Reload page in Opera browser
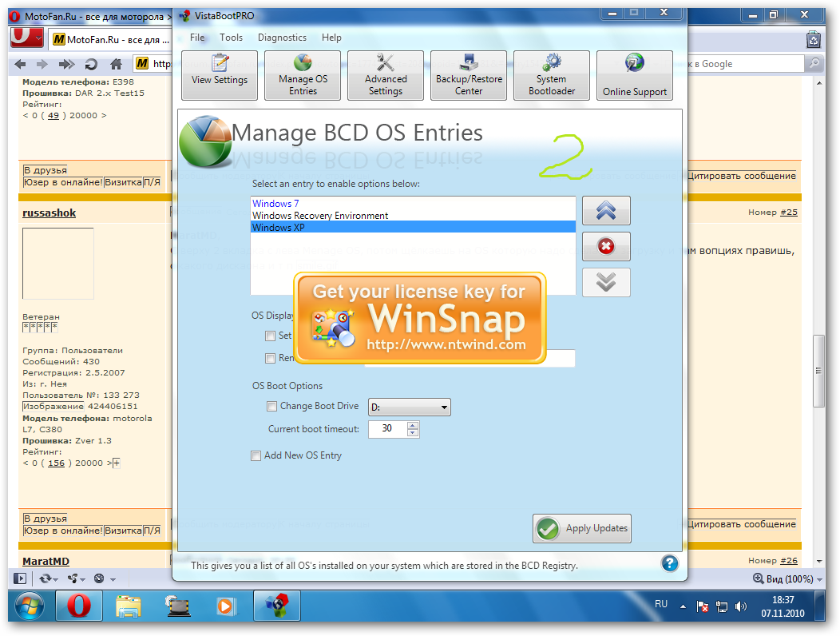The image size is (840, 636). tap(91, 65)
